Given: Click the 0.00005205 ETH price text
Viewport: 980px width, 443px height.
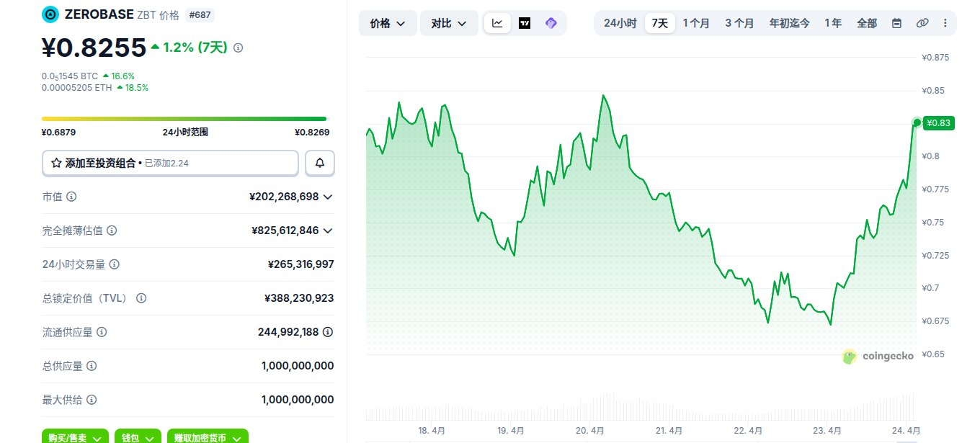Looking at the screenshot, I should point(76,88).
